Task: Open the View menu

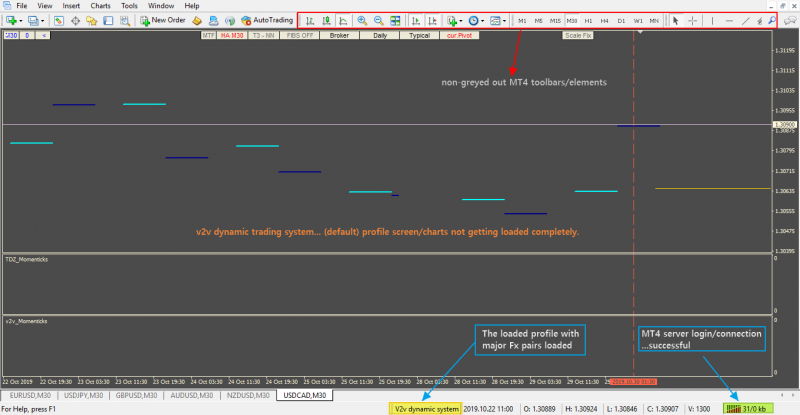Action: click(x=45, y=6)
